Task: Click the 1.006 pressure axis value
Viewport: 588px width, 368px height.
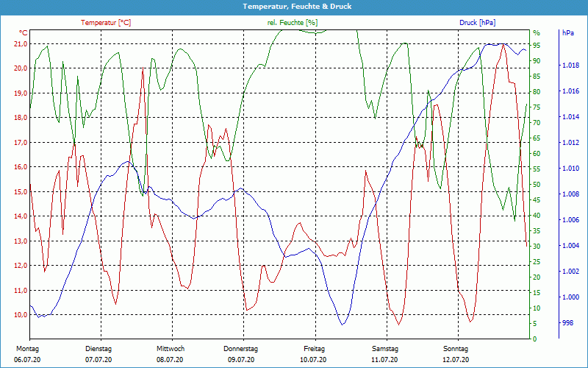Action: (x=570, y=220)
